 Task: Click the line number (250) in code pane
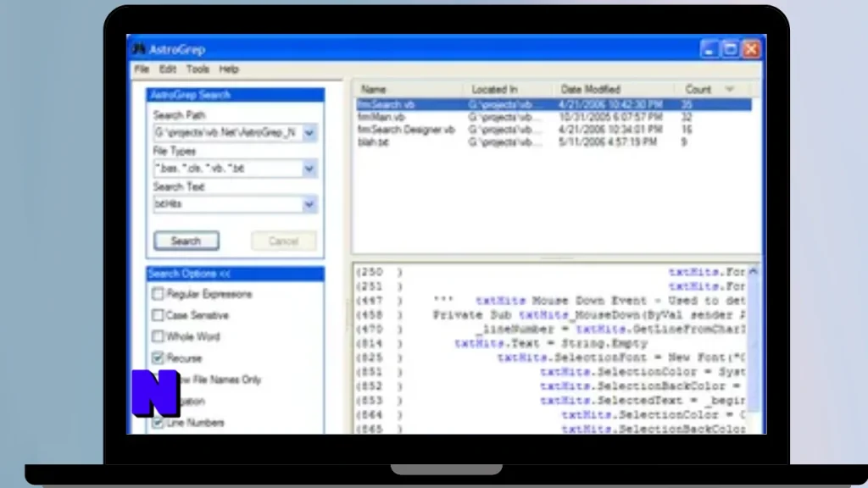coord(379,272)
